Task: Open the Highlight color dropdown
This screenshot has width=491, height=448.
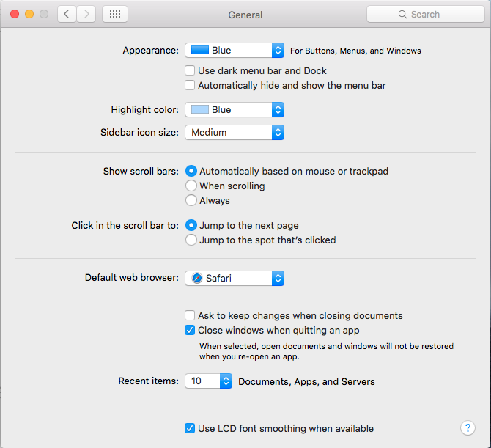Action: 234,110
